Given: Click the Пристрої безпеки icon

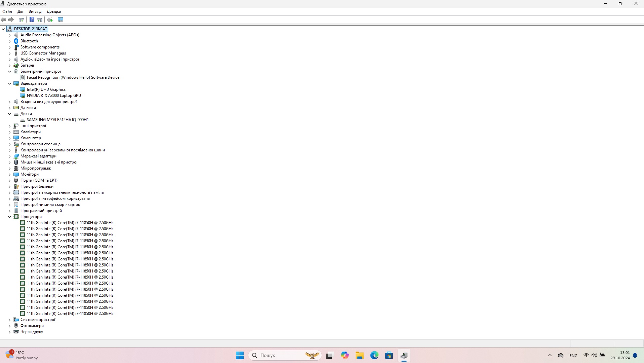Looking at the screenshot, I should [16, 186].
